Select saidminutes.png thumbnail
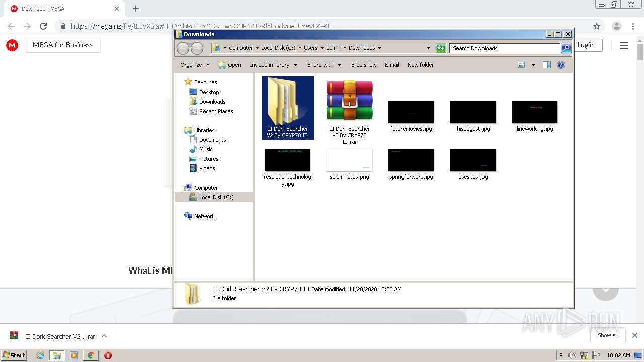The width and height of the screenshot is (644, 362). coord(349,160)
